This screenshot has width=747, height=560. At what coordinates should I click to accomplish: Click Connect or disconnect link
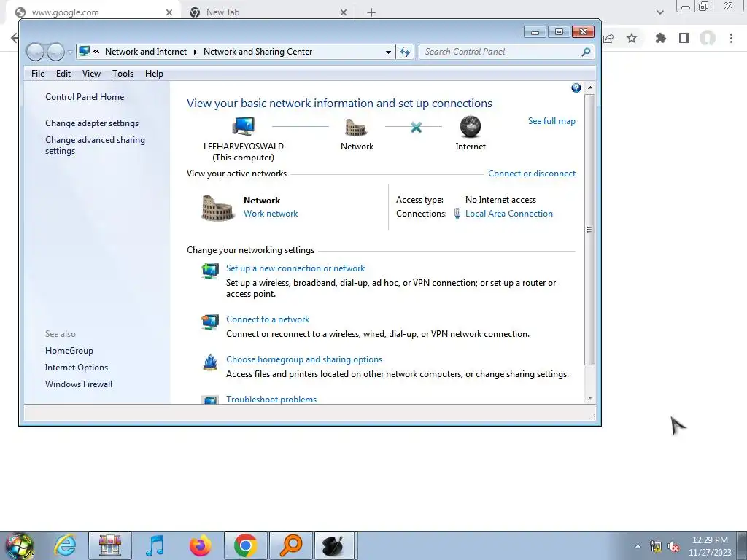[x=532, y=174]
